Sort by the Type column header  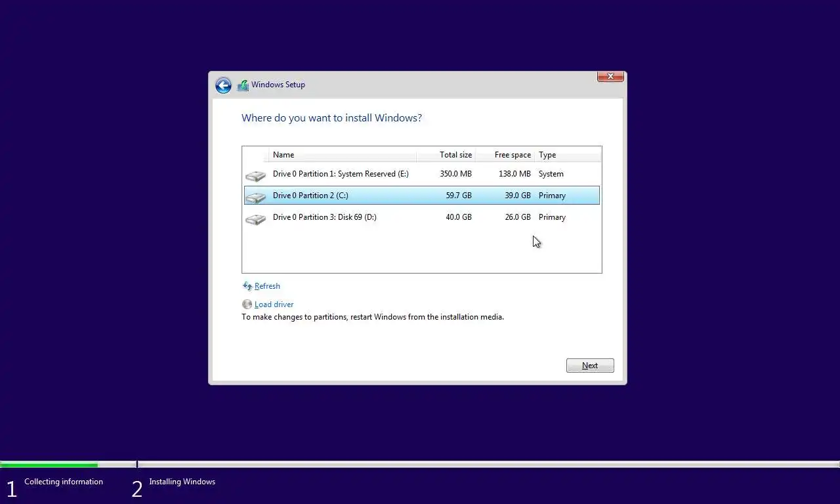[568, 155]
